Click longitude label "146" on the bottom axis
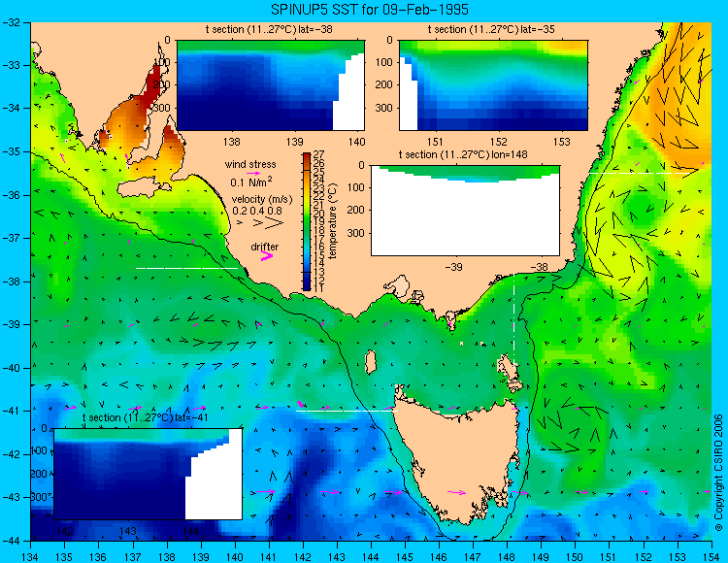This screenshot has height=563, width=728. coord(439,557)
